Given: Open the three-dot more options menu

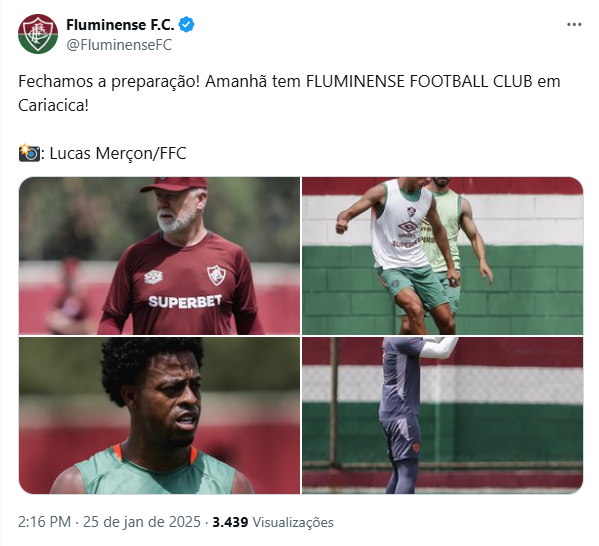Looking at the screenshot, I should pyautogui.click(x=574, y=24).
